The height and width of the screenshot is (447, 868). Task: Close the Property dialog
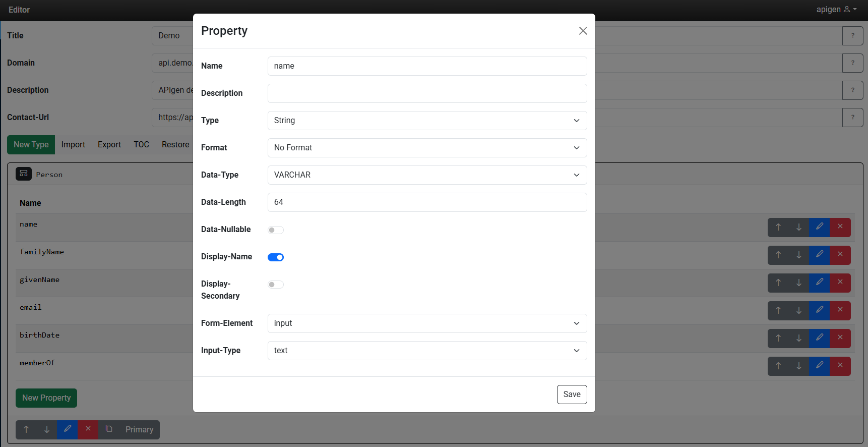[x=583, y=31]
